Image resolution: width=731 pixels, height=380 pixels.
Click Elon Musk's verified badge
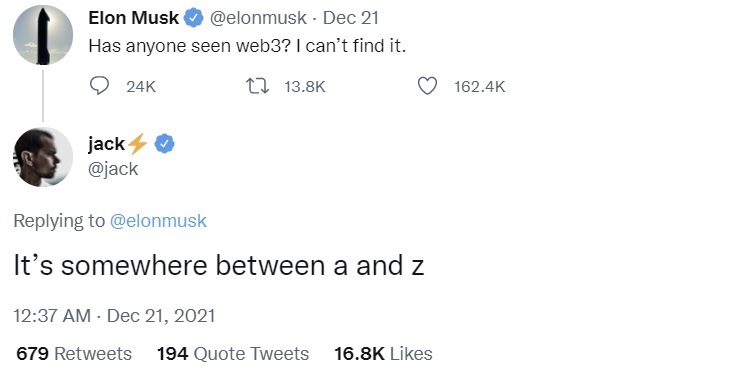coord(193,18)
